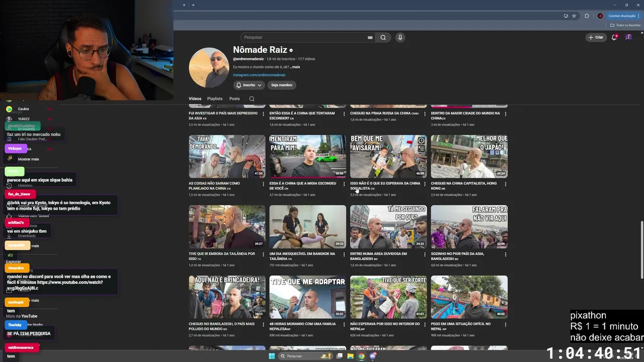644x362 pixels.
Task: Open options for 'SOZINHO NO PIOR PAÍS DA ASIA' video
Action: click(x=505, y=254)
